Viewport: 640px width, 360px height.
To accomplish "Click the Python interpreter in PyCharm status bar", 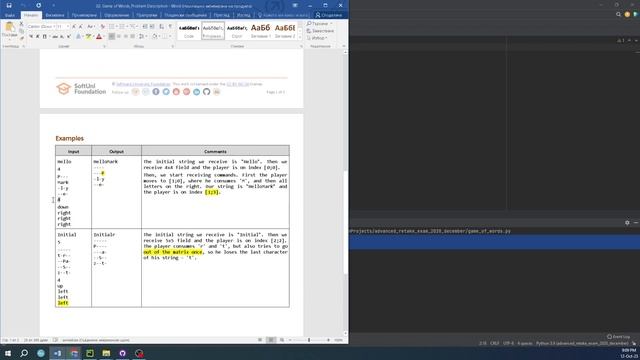I will click(x=582, y=343).
